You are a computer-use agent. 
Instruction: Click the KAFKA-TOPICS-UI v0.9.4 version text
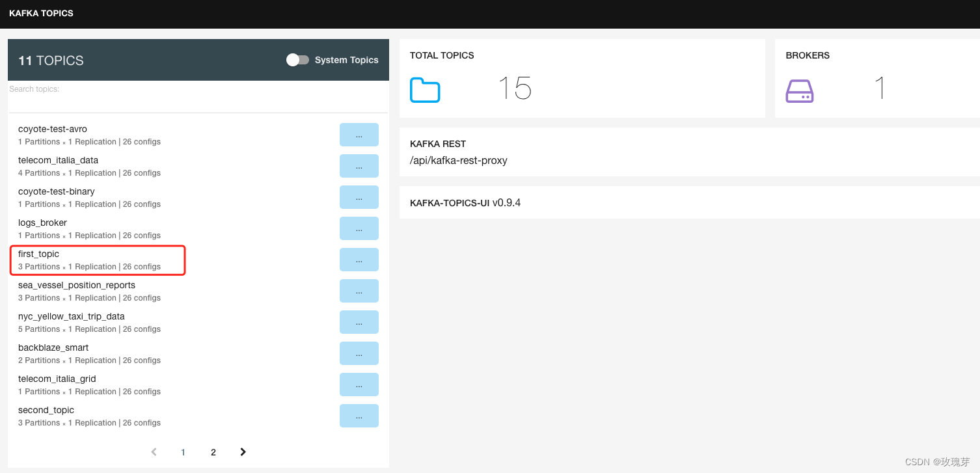pyautogui.click(x=465, y=203)
